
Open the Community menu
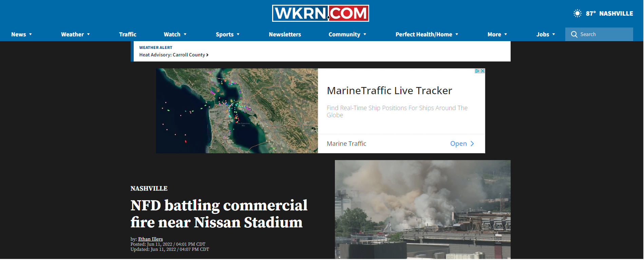[x=344, y=34]
